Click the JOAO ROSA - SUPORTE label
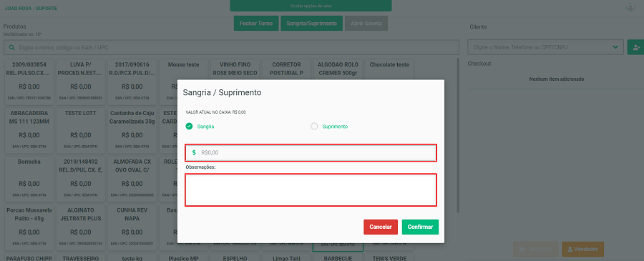The height and width of the screenshot is (261, 644). (x=31, y=8)
